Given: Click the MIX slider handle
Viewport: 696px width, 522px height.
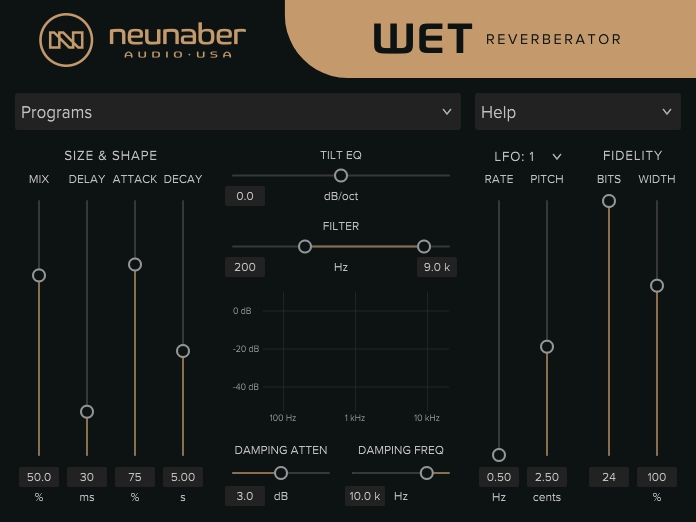Looking at the screenshot, I should 39,276.
